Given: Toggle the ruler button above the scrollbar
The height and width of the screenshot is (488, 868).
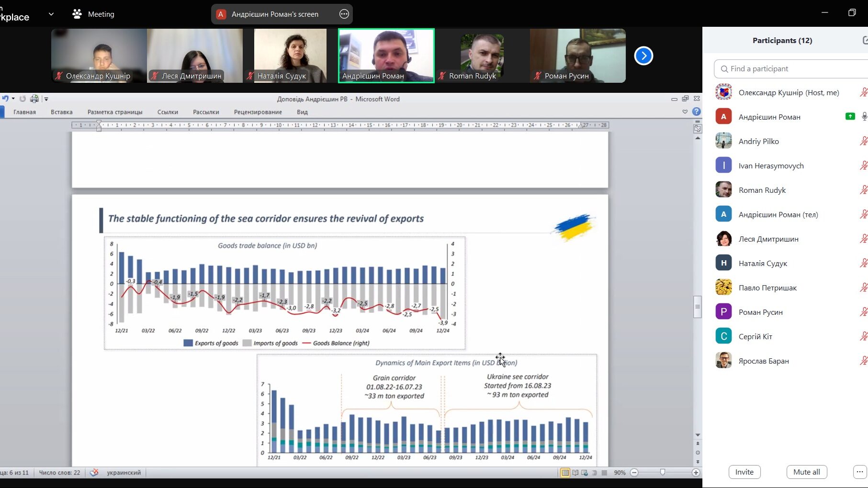Looking at the screenshot, I should point(698,128).
